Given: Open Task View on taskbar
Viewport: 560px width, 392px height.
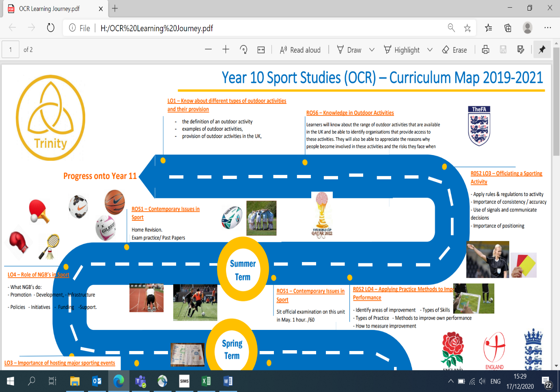Looking at the screenshot, I should pyautogui.click(x=52, y=381).
